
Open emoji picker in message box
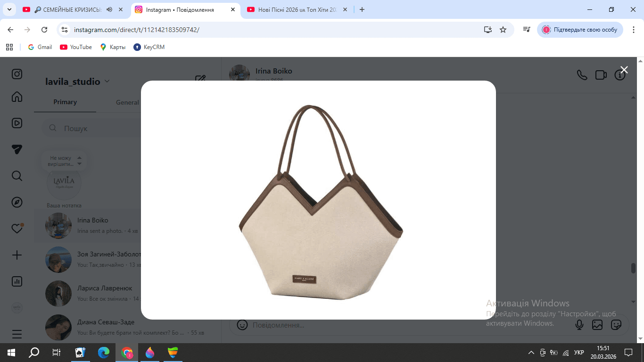[x=242, y=325]
